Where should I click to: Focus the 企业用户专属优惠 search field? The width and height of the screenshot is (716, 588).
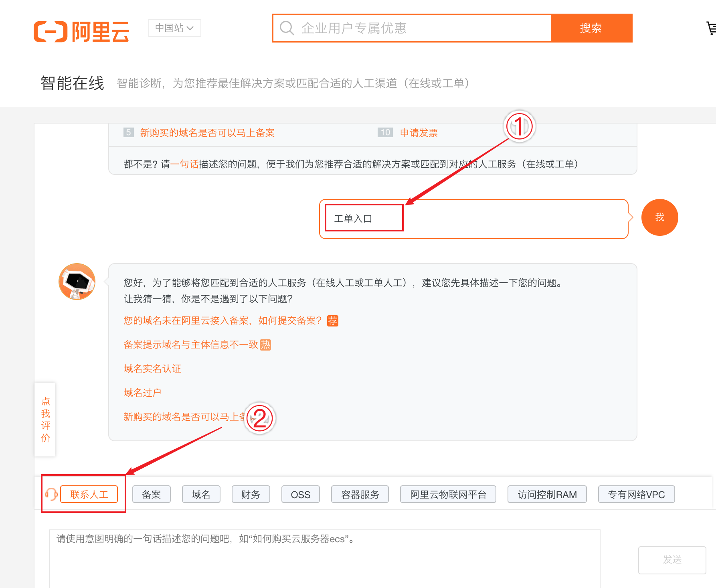click(x=412, y=28)
